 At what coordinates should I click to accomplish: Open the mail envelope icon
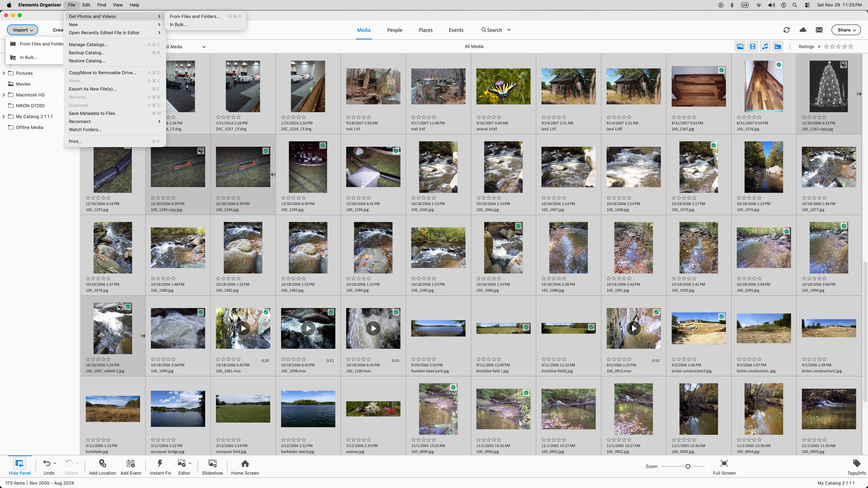coord(819,30)
